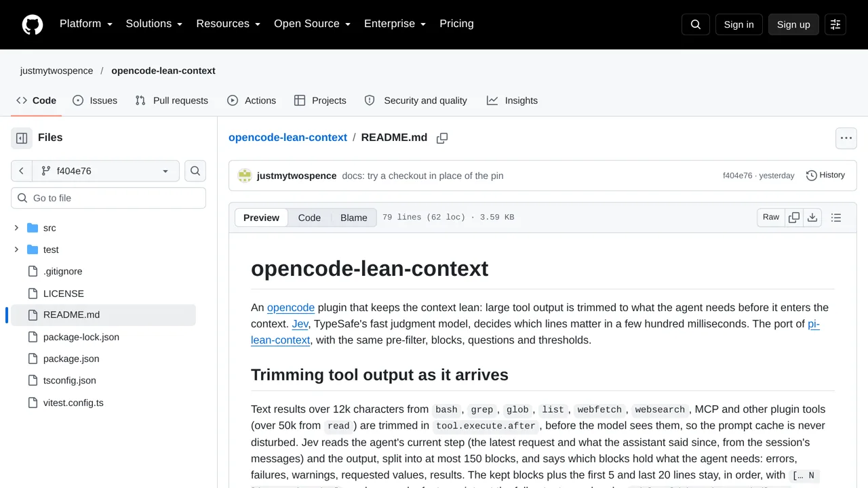Viewport: 868px width, 488px height.
Task: Click the Sign up button
Action: click(x=793, y=24)
